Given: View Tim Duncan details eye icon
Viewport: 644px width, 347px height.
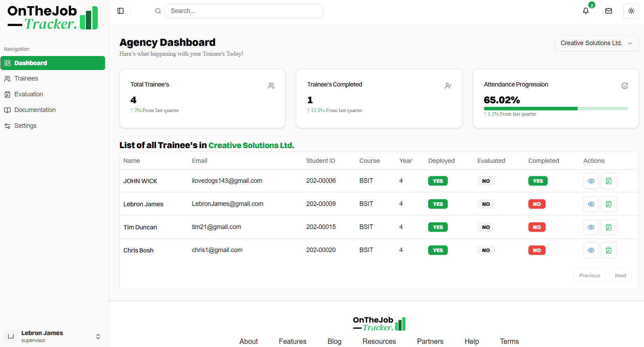Looking at the screenshot, I should coord(591,227).
